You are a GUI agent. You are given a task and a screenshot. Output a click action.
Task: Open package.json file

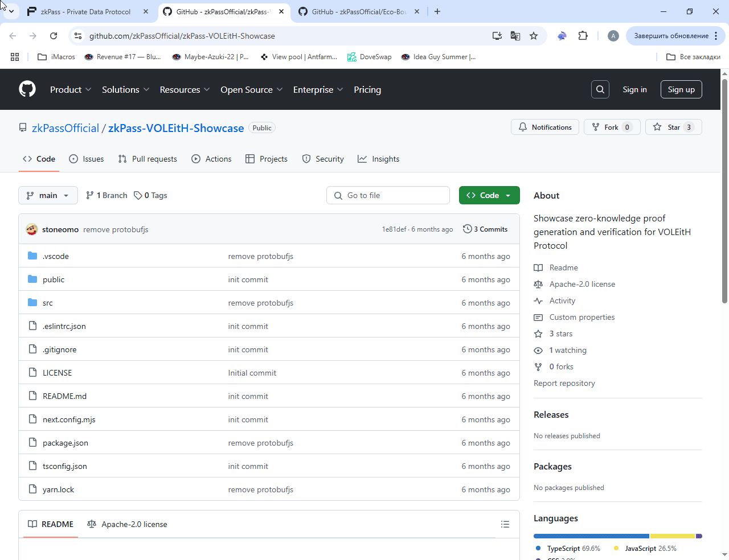tap(65, 443)
